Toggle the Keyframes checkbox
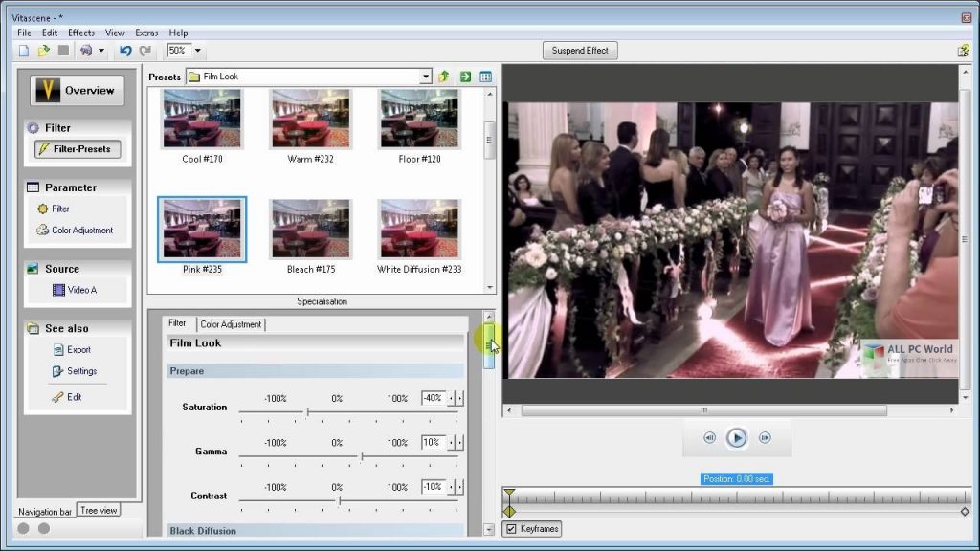This screenshot has width=980, height=551. point(511,529)
